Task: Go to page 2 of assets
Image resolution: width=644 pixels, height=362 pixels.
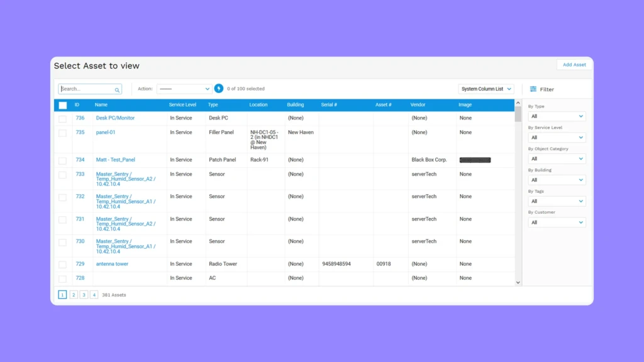Action: point(74,295)
